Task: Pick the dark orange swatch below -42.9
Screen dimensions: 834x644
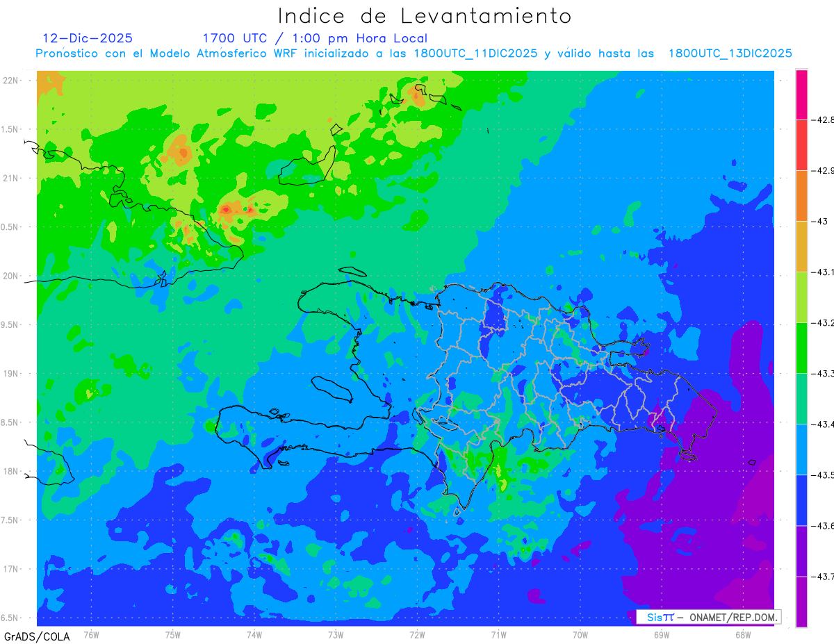Action: click(x=801, y=195)
